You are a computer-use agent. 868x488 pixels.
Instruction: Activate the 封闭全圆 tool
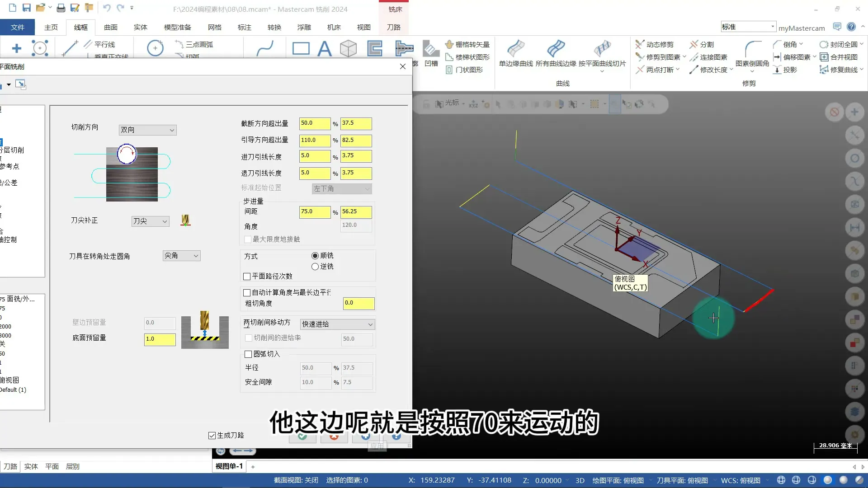(840, 44)
